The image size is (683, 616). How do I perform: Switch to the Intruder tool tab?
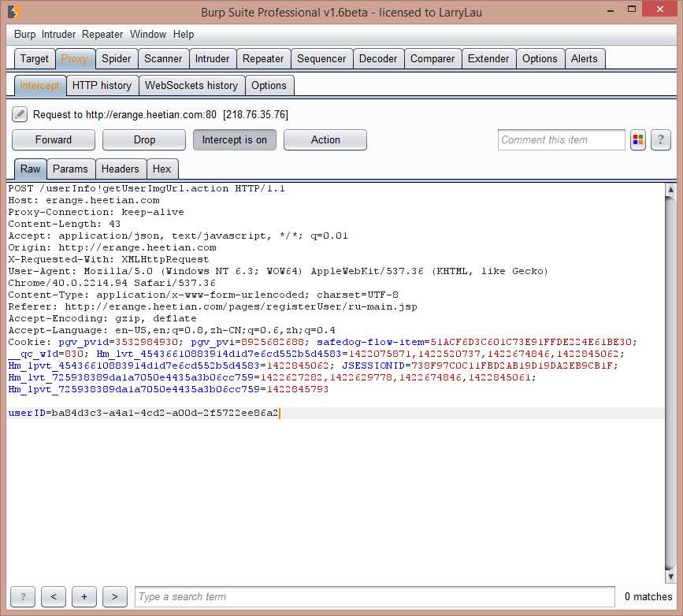tap(212, 59)
